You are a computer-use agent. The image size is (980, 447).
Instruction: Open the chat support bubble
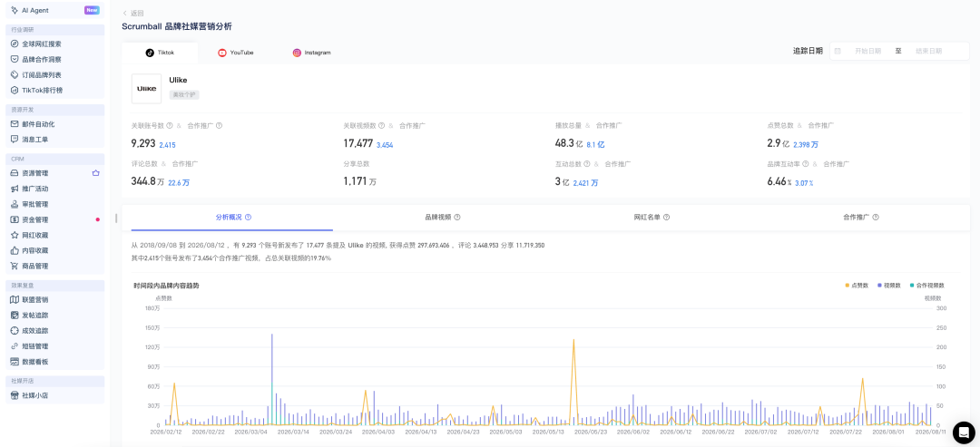pos(964,432)
